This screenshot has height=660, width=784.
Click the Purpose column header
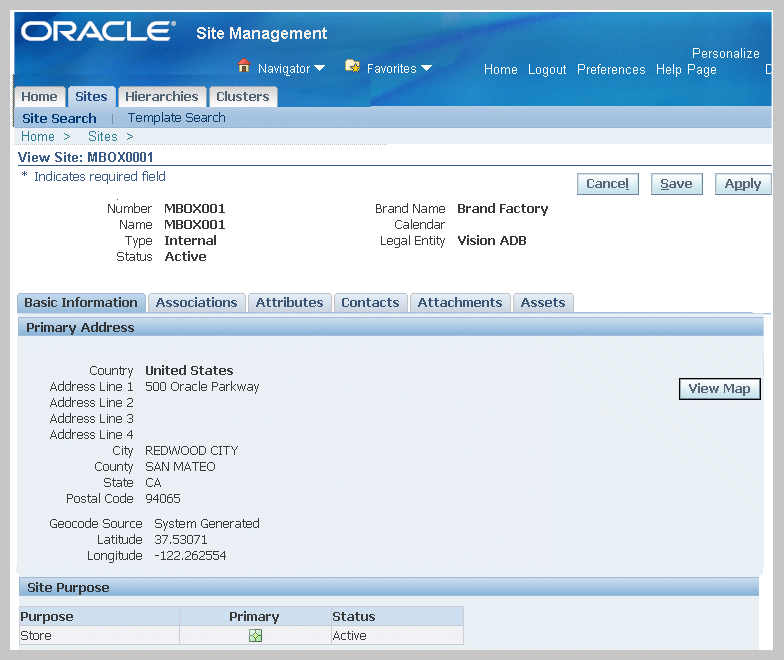[x=99, y=616]
